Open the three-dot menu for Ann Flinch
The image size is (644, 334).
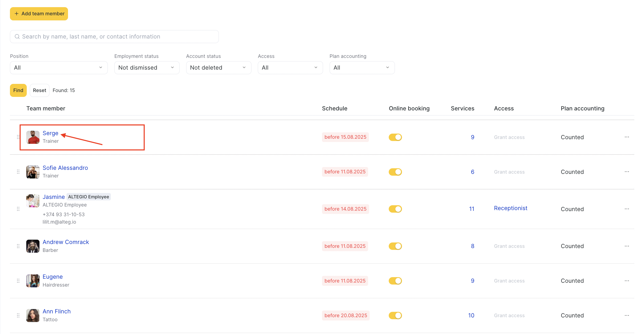(627, 315)
